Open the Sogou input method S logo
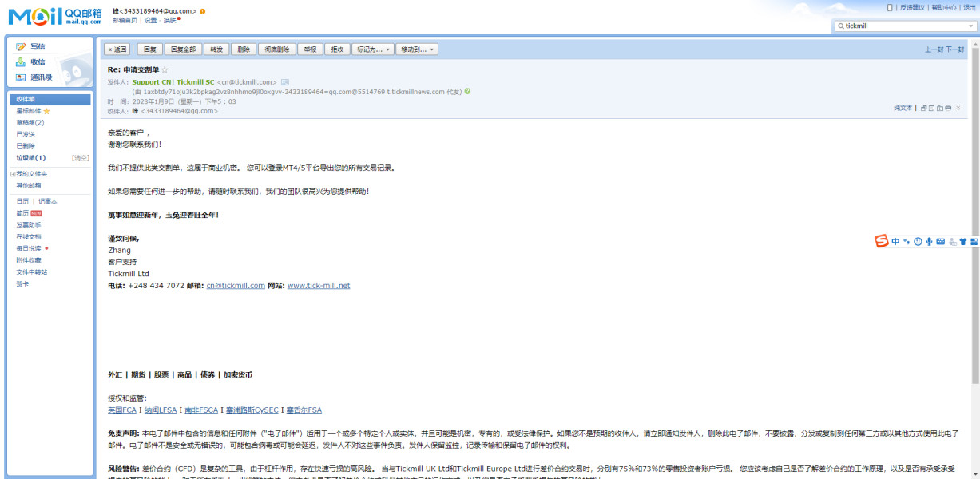The height and width of the screenshot is (479, 980). point(882,241)
